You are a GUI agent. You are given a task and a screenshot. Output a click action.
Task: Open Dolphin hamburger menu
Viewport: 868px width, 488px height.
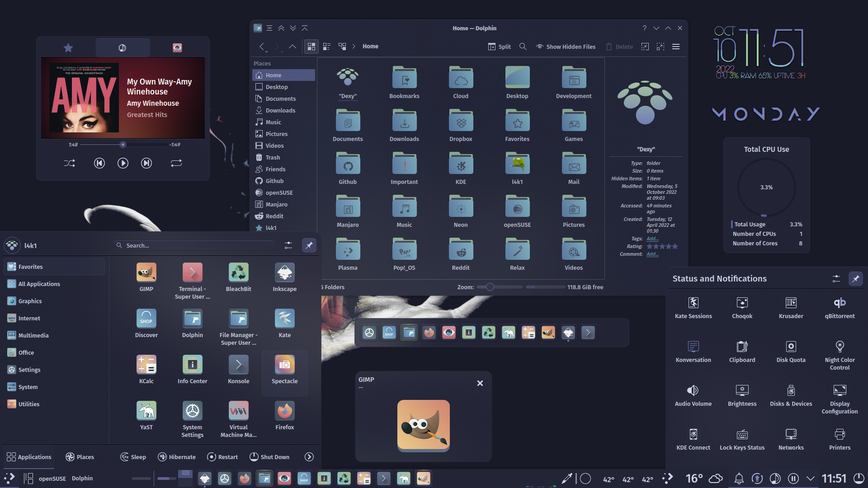click(x=676, y=47)
